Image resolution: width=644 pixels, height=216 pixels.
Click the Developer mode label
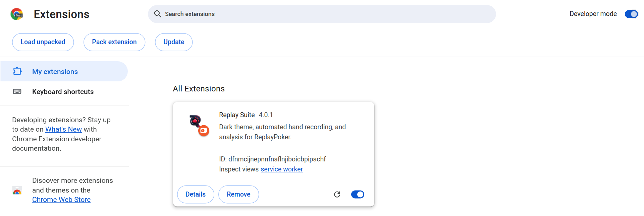(x=593, y=14)
